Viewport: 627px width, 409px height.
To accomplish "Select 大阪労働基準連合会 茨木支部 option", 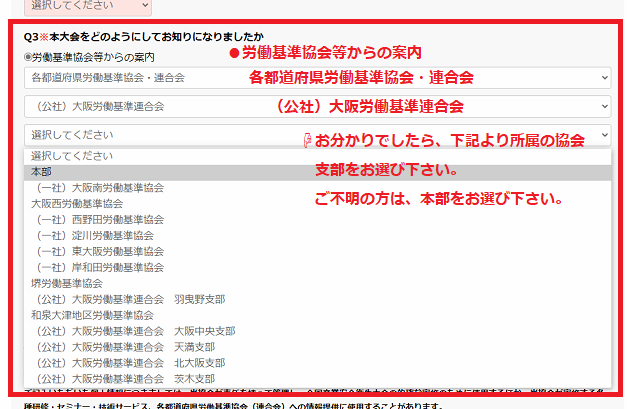I will click(317, 379).
